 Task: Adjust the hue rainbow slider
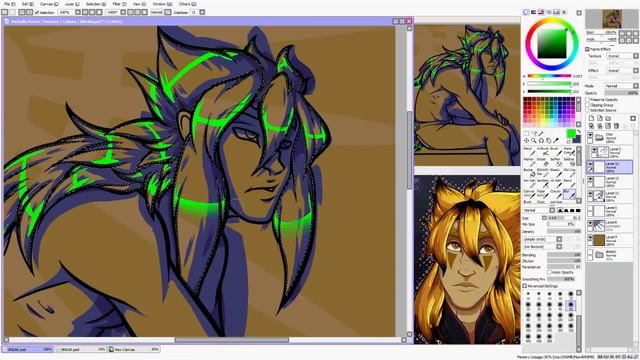pyautogui.click(x=549, y=76)
